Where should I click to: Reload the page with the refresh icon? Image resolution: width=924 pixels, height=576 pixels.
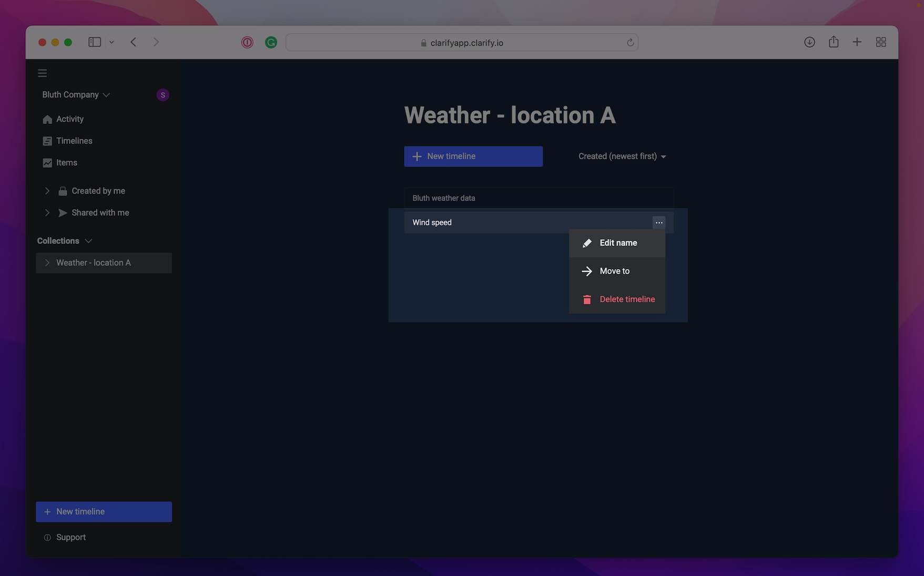[x=630, y=43]
